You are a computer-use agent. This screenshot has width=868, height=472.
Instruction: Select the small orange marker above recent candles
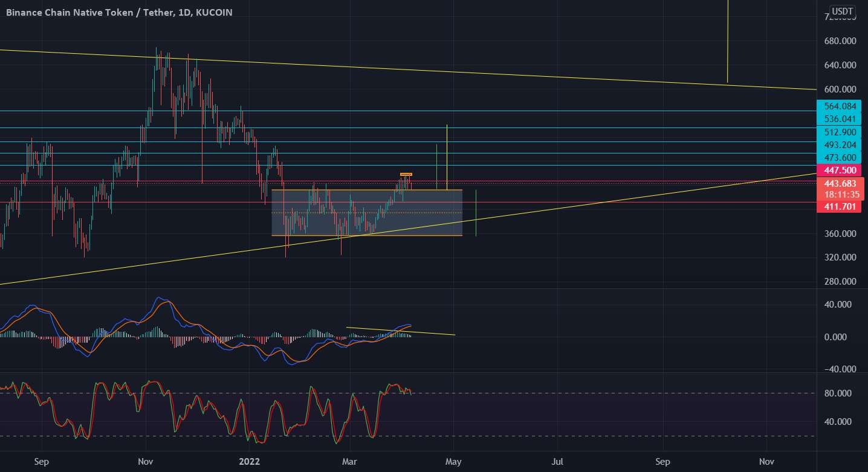406,175
